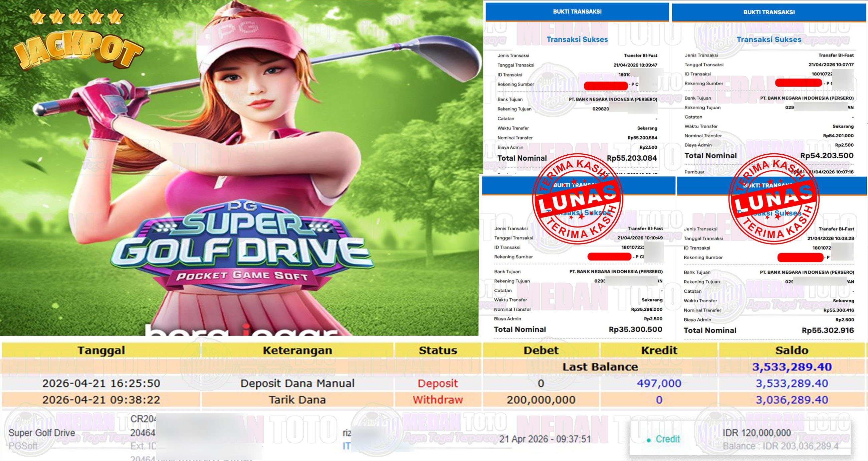The width and height of the screenshot is (868, 461).
Task: Click the 3,036,289.40 saldo value
Action: tap(792, 400)
